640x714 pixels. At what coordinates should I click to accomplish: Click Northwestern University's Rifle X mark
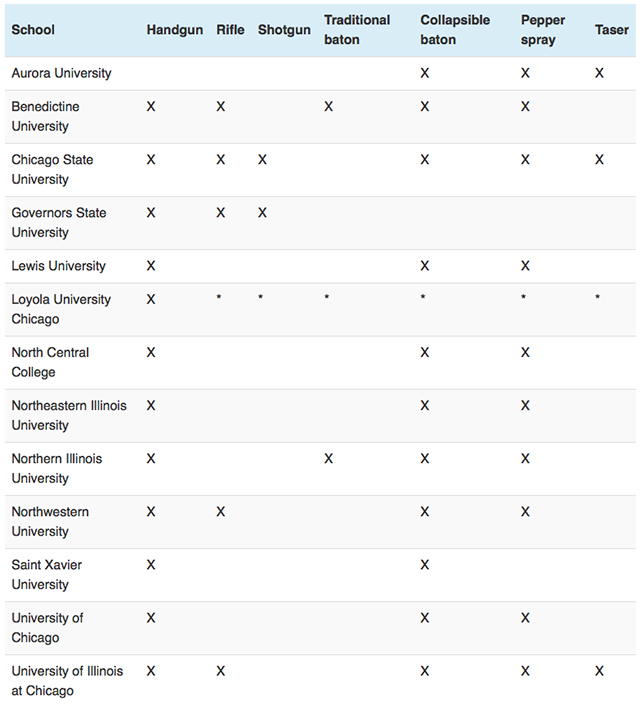221,511
